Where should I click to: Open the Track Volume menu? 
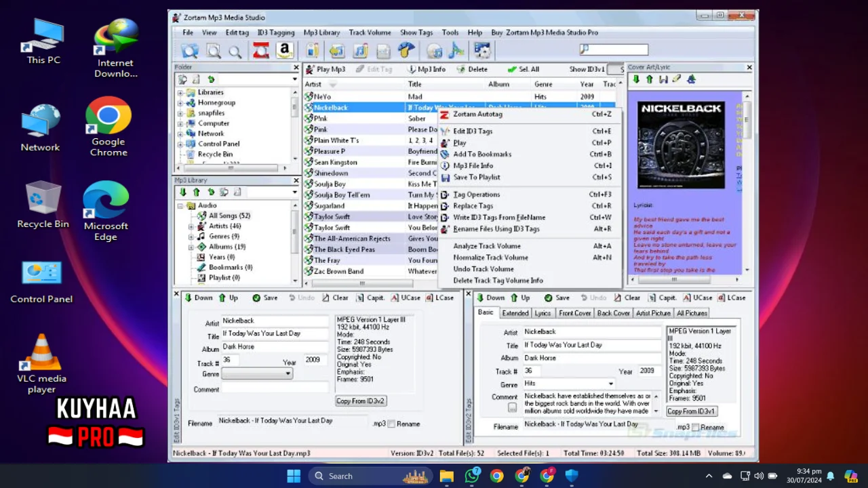pyautogui.click(x=370, y=33)
